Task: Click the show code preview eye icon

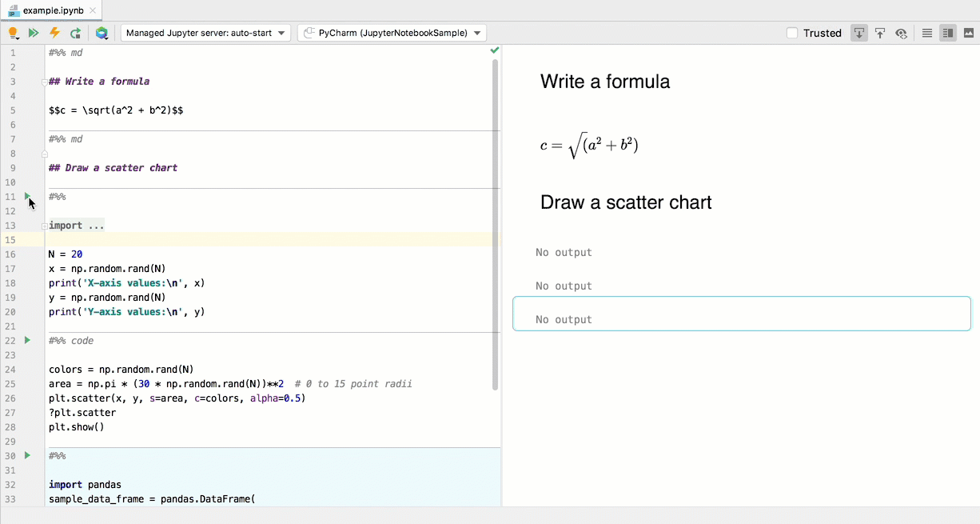Action: 901,33
